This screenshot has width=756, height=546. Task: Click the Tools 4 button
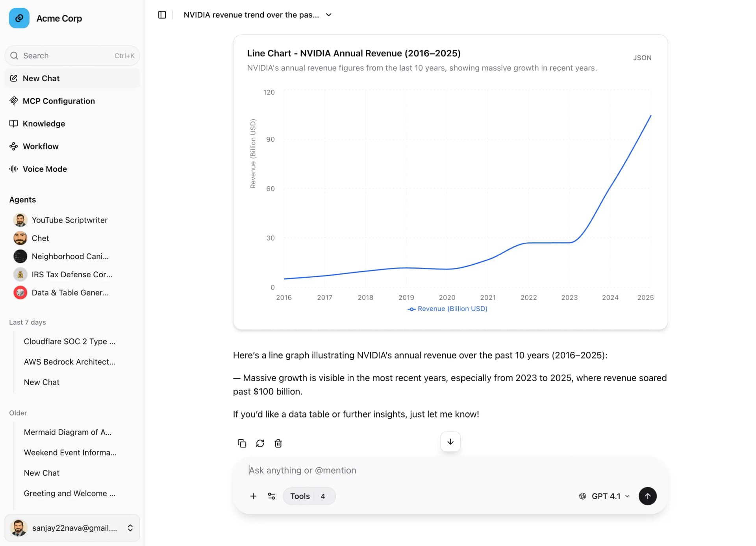tap(309, 496)
